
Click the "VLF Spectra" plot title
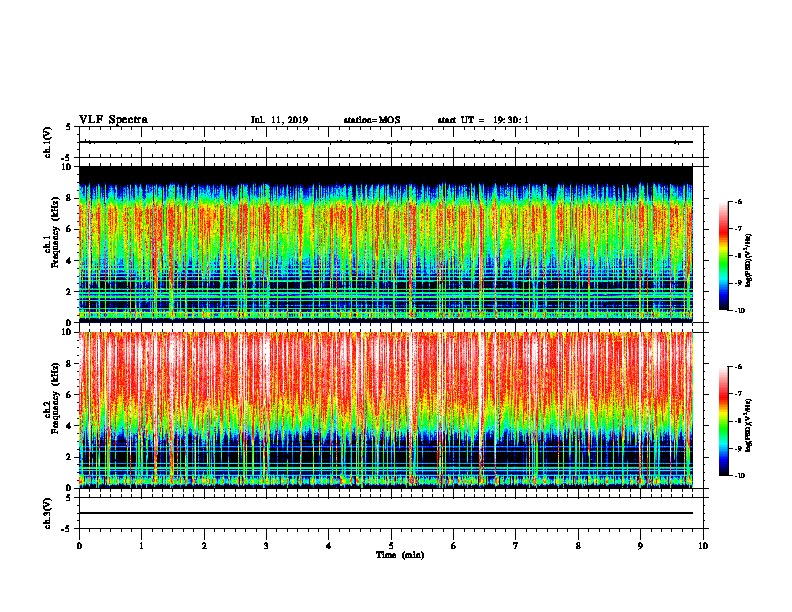[113, 120]
